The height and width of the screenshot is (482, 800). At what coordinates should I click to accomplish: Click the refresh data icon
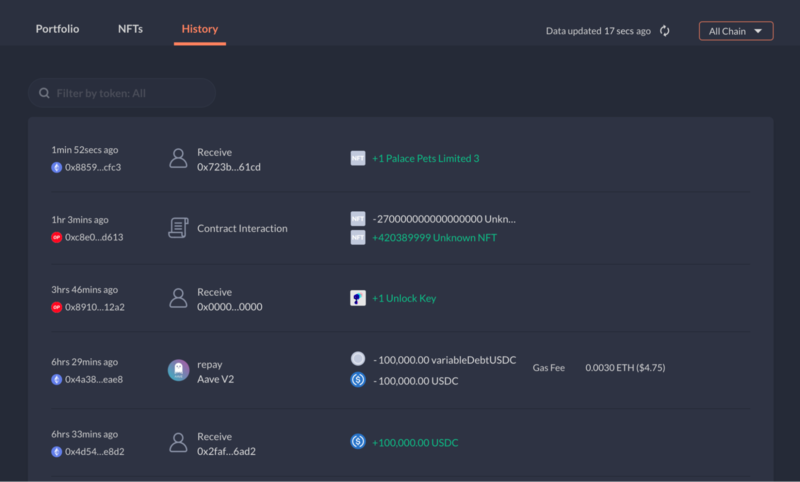664,31
